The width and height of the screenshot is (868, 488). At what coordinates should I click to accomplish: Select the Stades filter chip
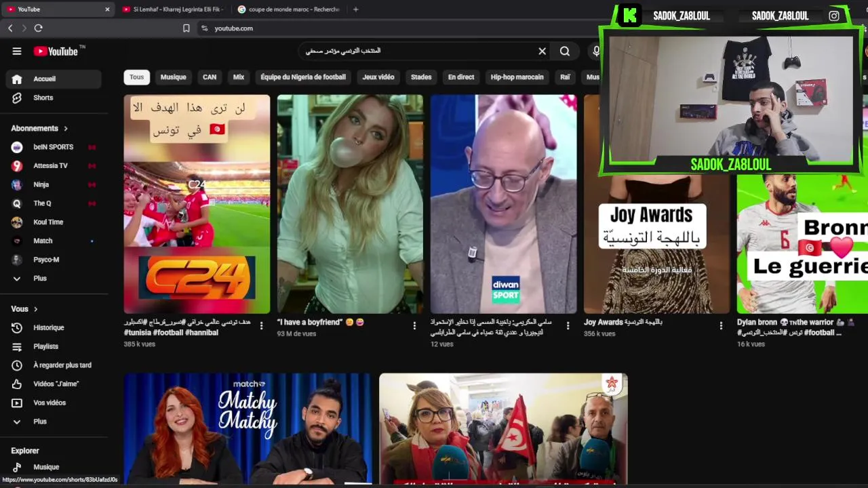coord(421,77)
